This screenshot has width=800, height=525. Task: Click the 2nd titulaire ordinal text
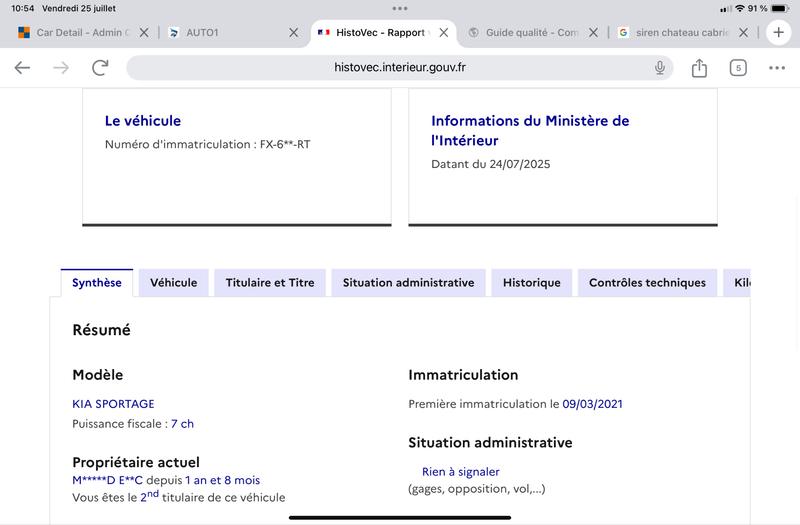pyautogui.click(x=149, y=496)
